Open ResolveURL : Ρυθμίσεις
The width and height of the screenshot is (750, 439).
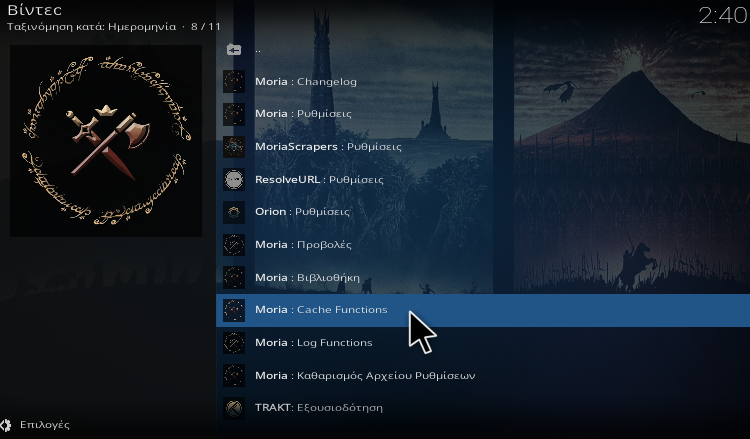(x=483, y=179)
